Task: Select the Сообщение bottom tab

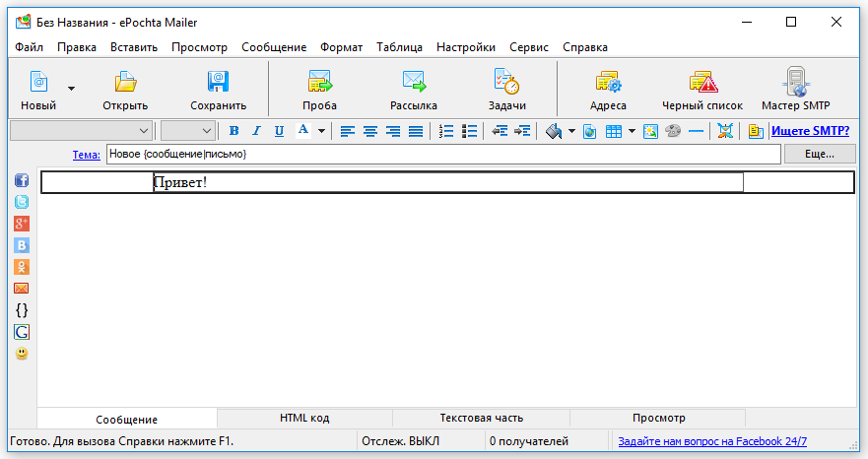Action: point(127,420)
